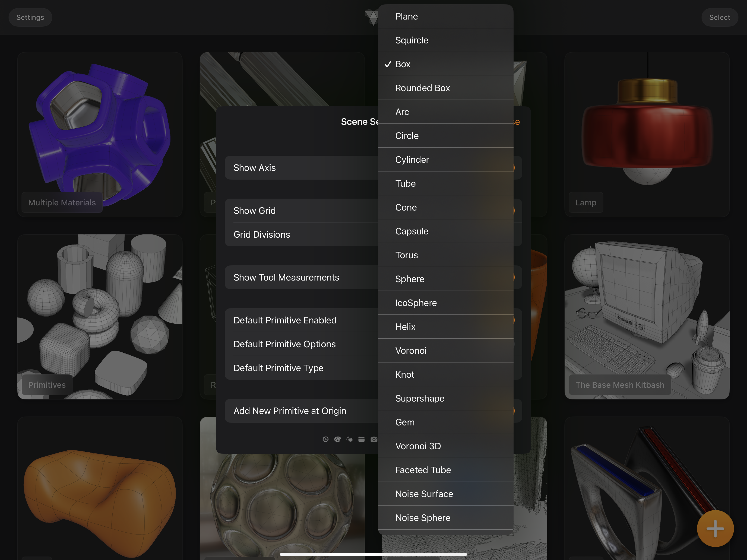Tap the Primitives project label
The image size is (747, 560).
(47, 385)
